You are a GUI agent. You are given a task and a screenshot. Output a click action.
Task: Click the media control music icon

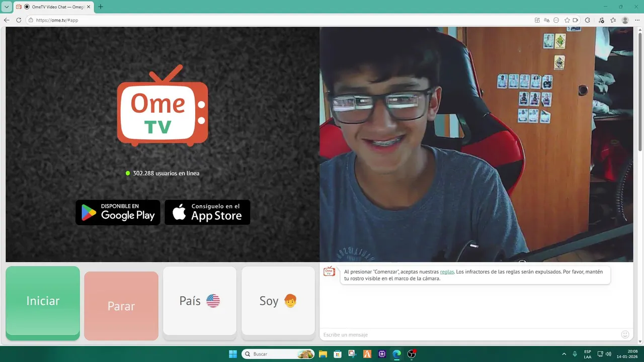(x=601, y=20)
